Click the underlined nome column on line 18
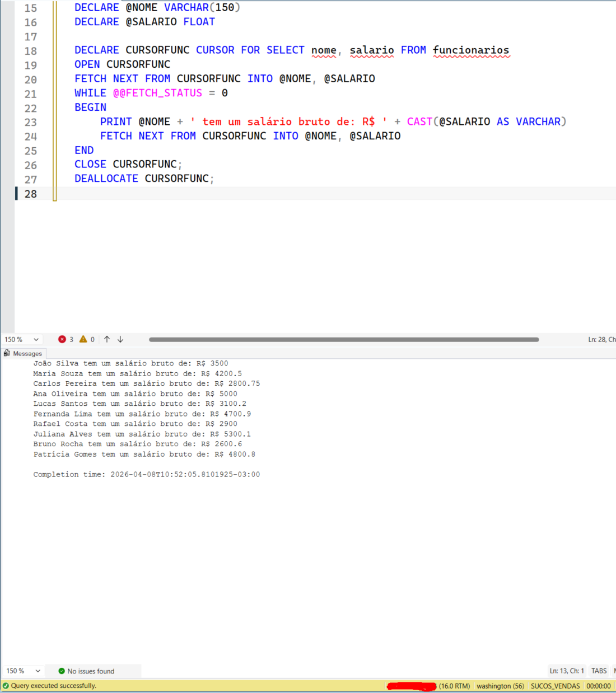The width and height of the screenshot is (616, 693). pos(324,50)
